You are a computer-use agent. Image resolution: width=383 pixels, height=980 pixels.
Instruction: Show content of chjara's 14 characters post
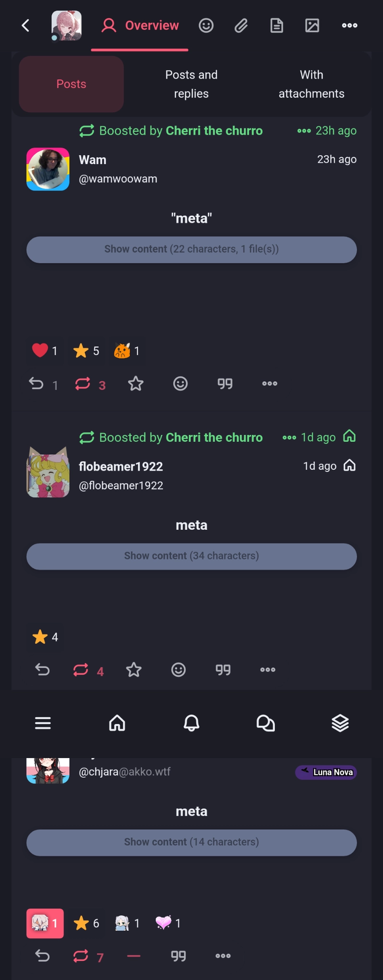pos(191,842)
